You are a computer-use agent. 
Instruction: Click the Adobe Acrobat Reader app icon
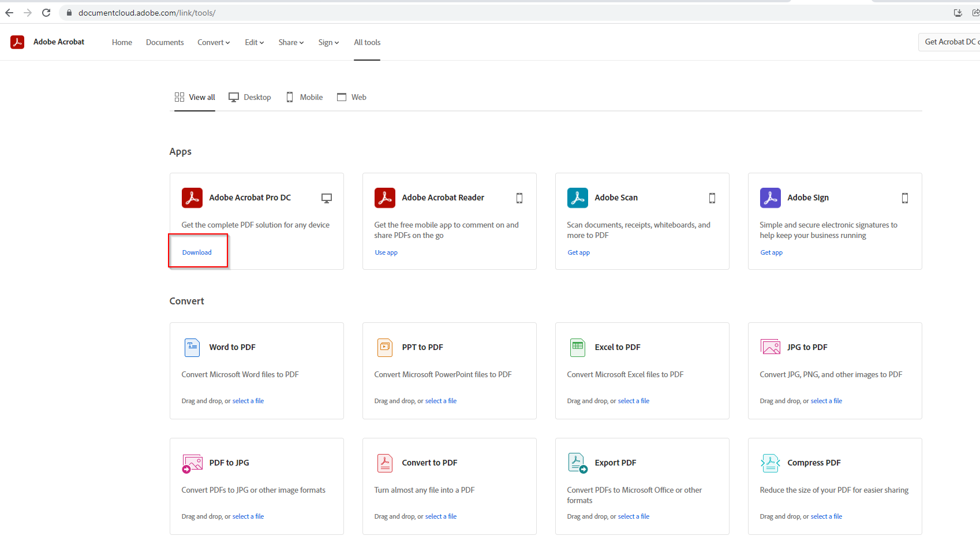385,198
